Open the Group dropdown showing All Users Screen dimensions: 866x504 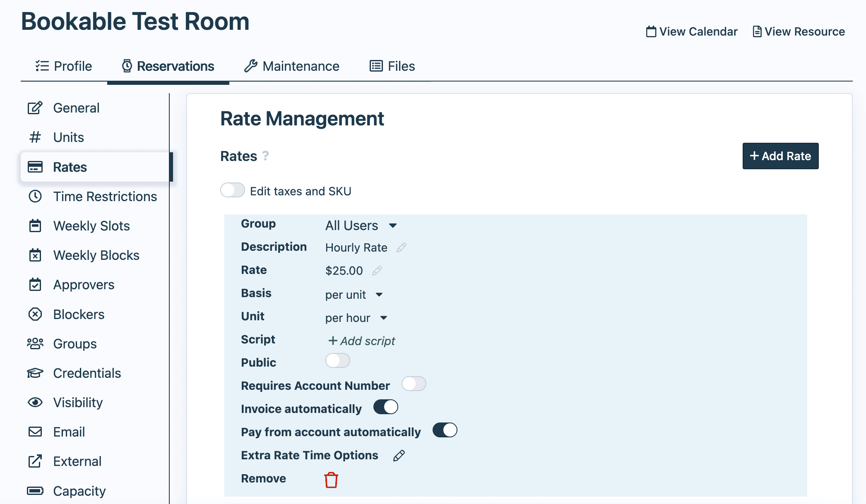pyautogui.click(x=361, y=225)
